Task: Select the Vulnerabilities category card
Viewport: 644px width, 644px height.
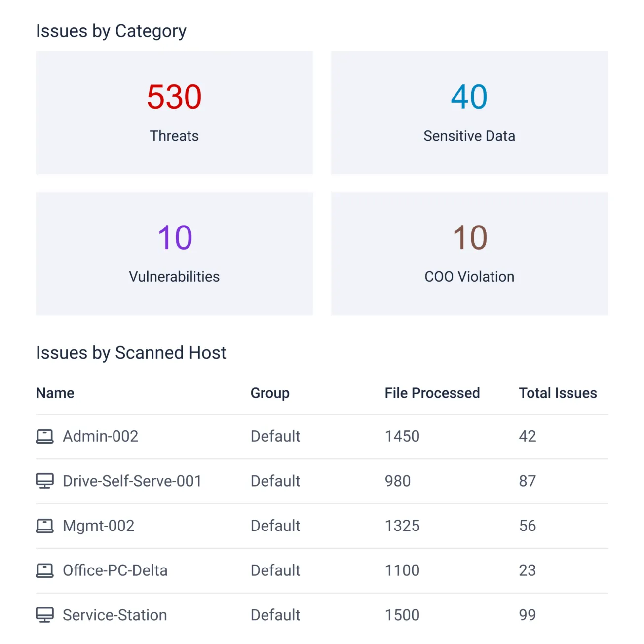Action: [174, 254]
